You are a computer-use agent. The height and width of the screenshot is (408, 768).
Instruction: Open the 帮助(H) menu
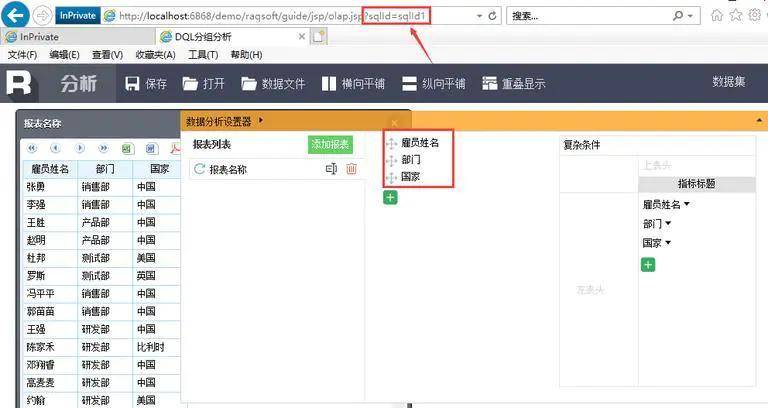(246, 55)
